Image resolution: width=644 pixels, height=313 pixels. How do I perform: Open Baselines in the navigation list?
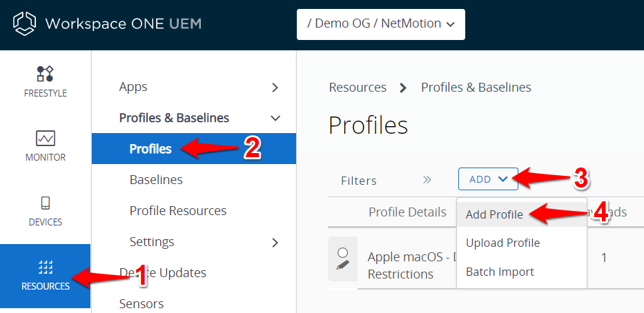click(x=156, y=180)
